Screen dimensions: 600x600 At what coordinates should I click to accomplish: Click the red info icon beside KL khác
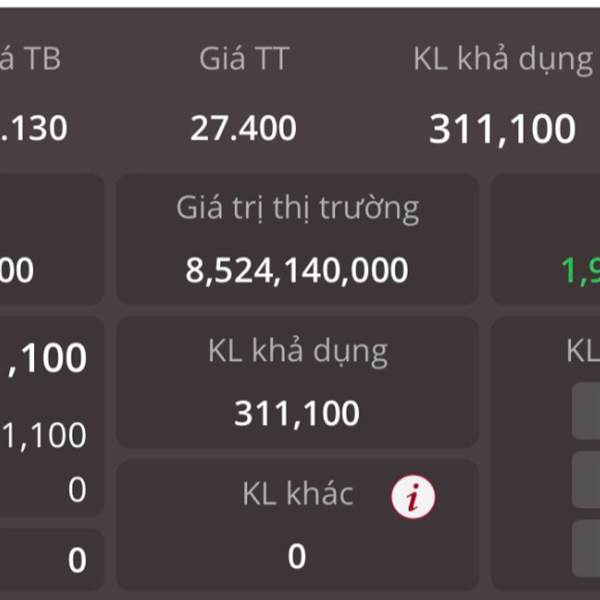click(x=413, y=497)
